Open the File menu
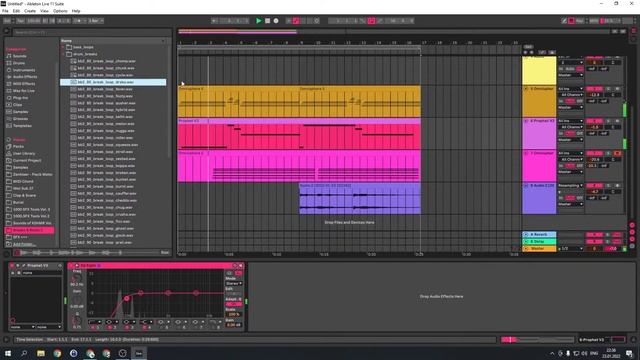The image size is (640, 360). click(x=5, y=11)
